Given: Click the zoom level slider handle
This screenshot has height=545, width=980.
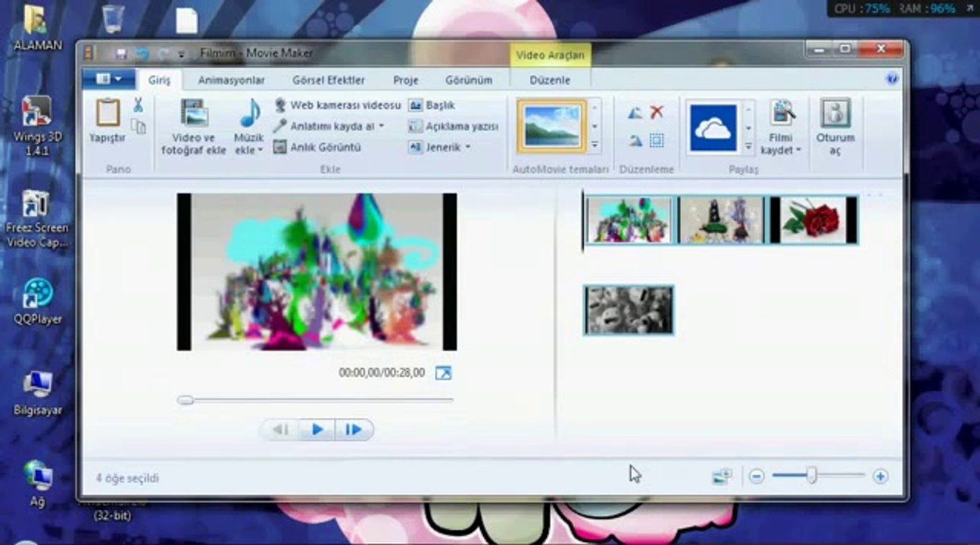Looking at the screenshot, I should (812, 475).
